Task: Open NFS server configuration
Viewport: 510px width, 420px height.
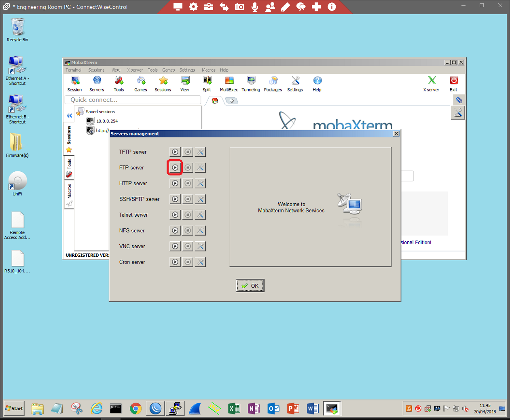Action: (200, 231)
